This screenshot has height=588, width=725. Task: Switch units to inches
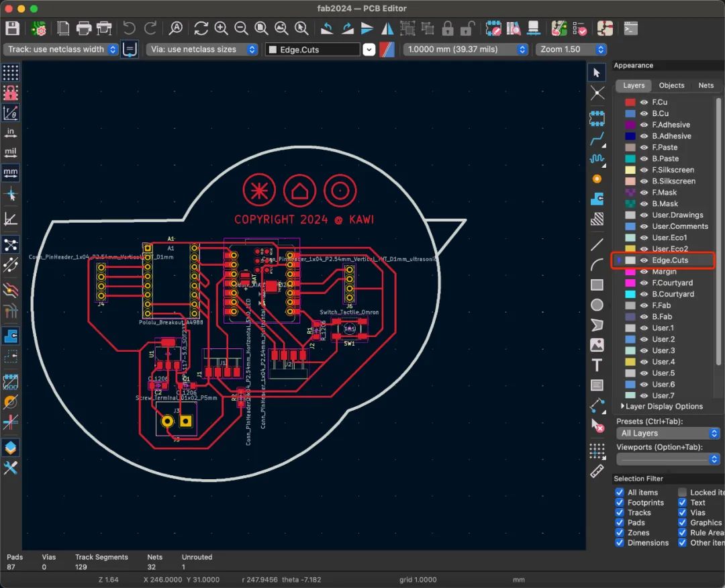coord(11,133)
